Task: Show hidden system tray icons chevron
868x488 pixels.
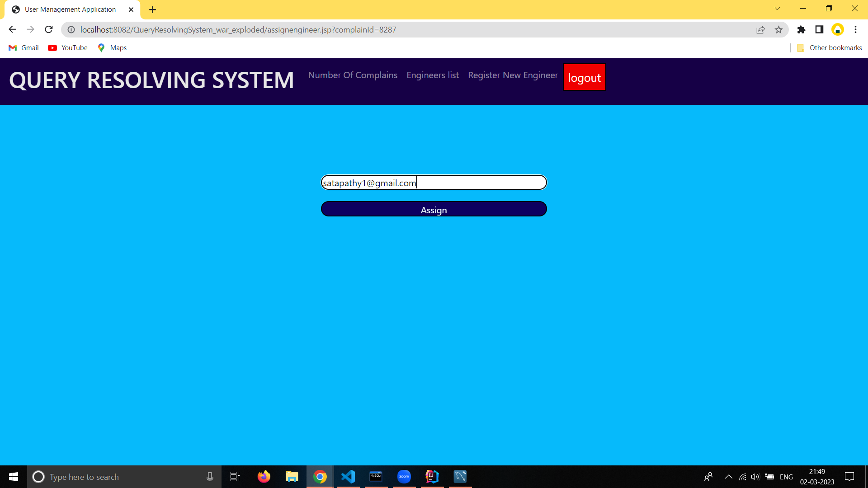Action: click(728, 477)
